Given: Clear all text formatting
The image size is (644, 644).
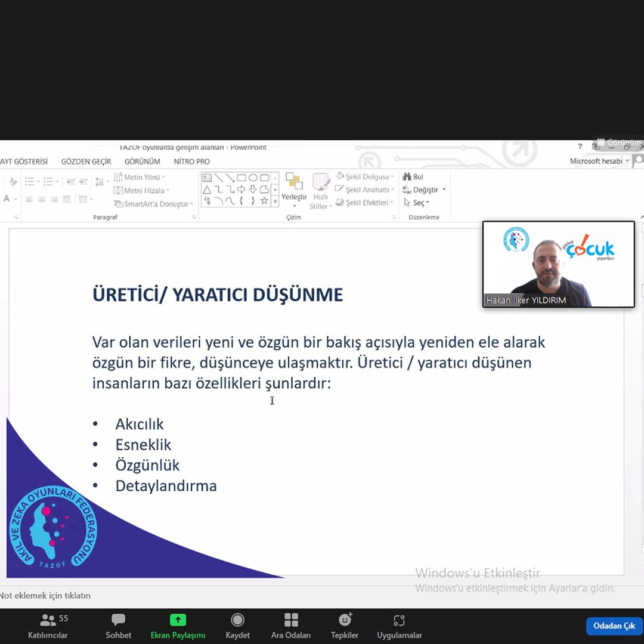Looking at the screenshot, I should (13, 181).
